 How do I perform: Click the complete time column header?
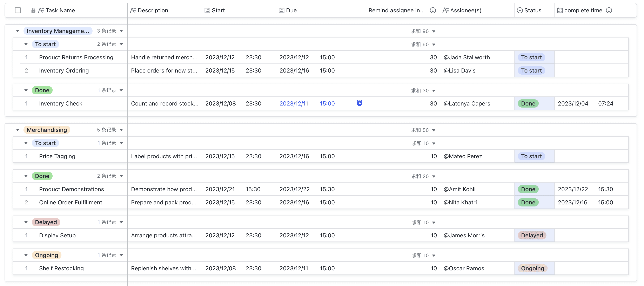tap(583, 10)
